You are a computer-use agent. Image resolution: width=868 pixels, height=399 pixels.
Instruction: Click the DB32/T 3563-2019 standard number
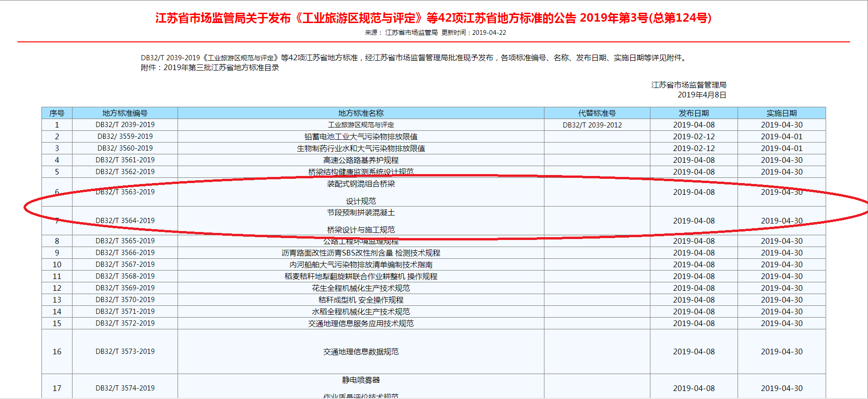(125, 192)
